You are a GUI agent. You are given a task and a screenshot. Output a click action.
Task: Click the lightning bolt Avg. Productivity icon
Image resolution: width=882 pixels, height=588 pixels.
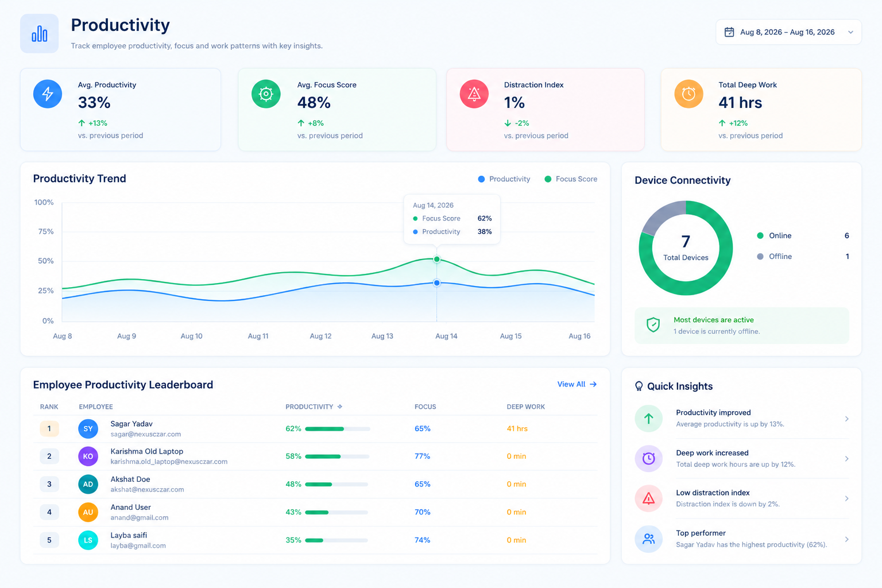48,94
